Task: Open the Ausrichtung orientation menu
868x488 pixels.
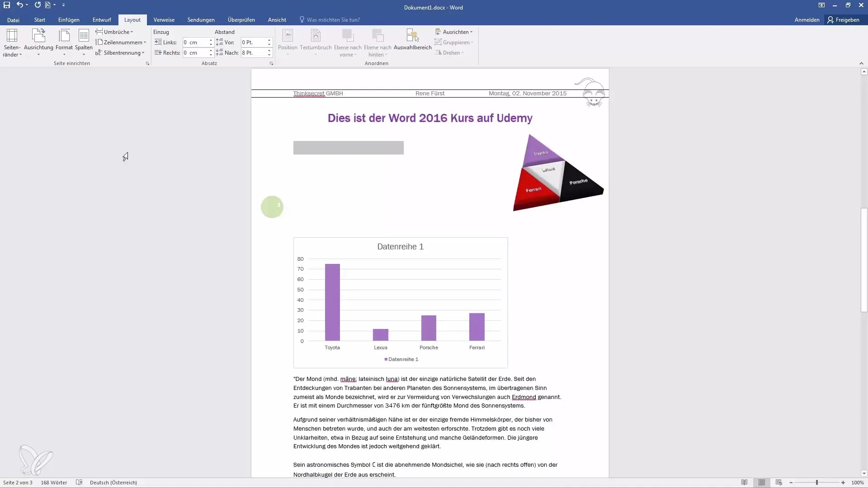Action: [x=38, y=43]
